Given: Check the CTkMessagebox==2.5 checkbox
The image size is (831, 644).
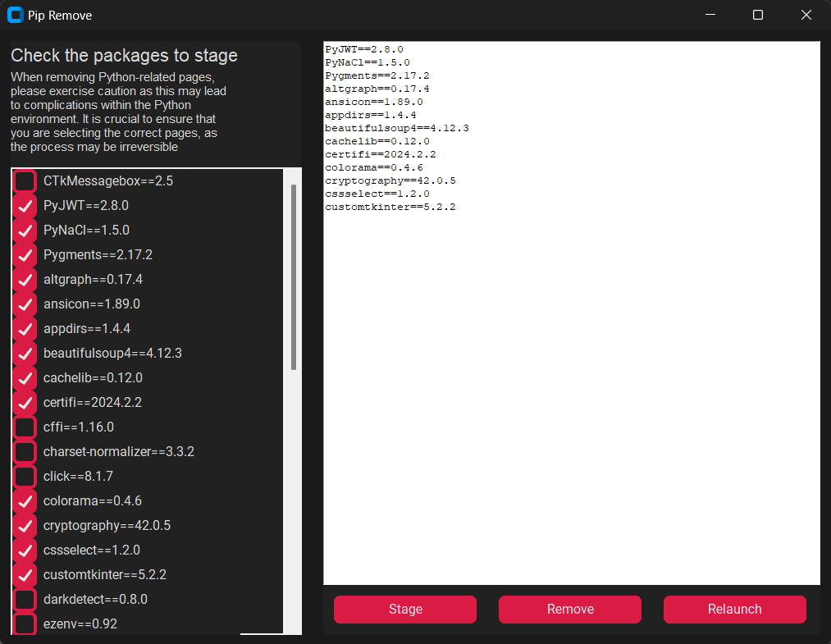Looking at the screenshot, I should pyautogui.click(x=25, y=180).
